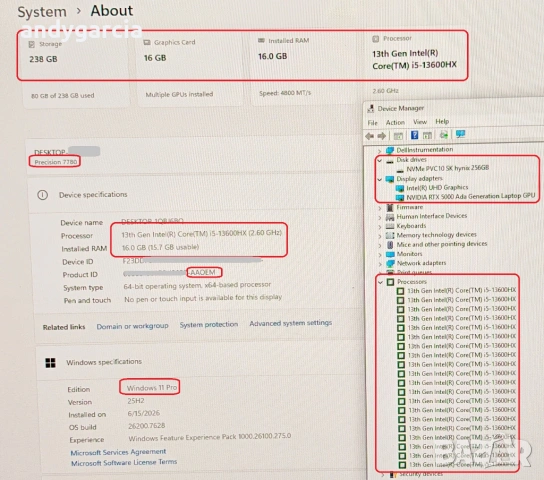Expand the Memory technology devices node
The image size is (544, 480).
(x=380, y=236)
